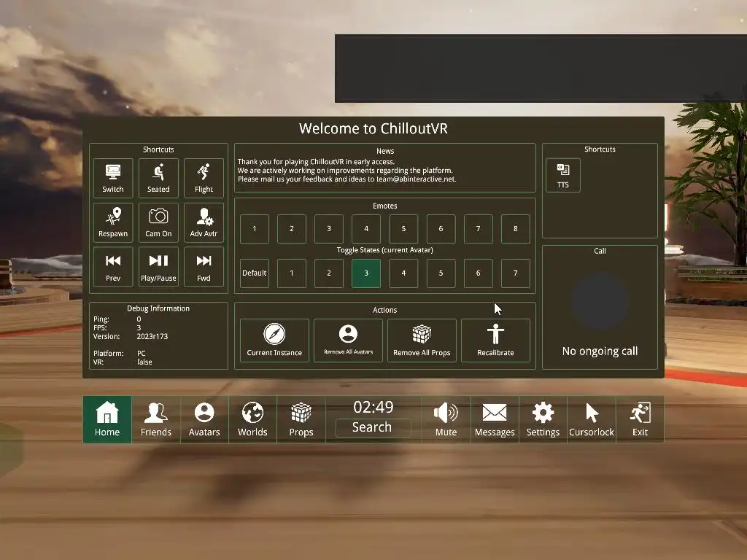The image size is (747, 560).
Task: Open Adv Avtr advanced avatar settings
Action: click(204, 222)
